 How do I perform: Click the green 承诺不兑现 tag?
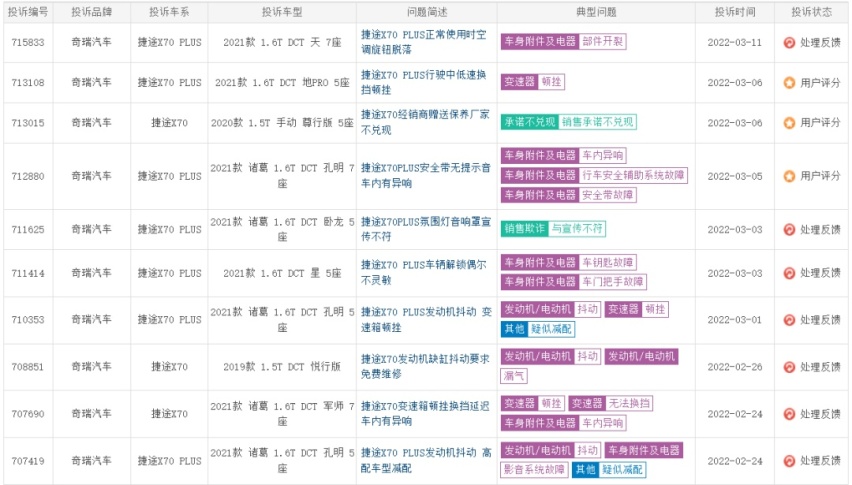click(529, 122)
